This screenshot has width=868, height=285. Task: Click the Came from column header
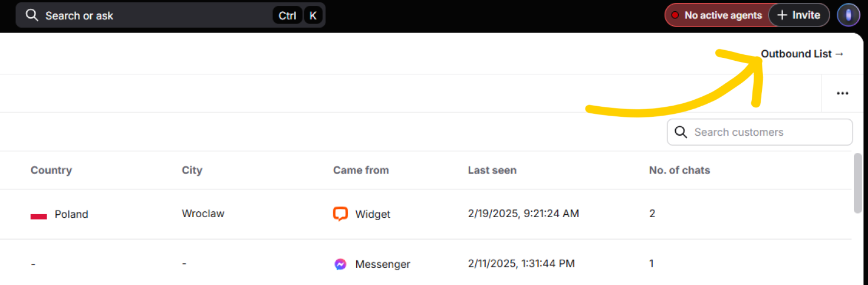(361, 171)
